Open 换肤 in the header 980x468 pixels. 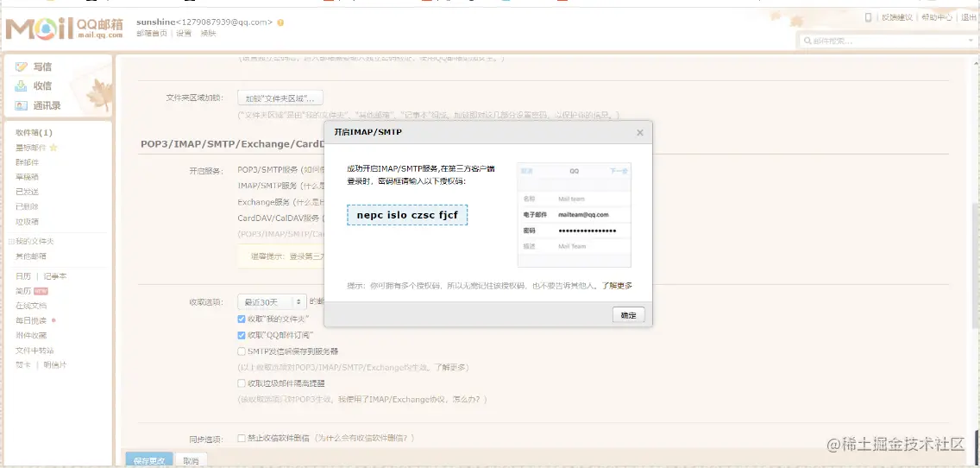click(208, 34)
